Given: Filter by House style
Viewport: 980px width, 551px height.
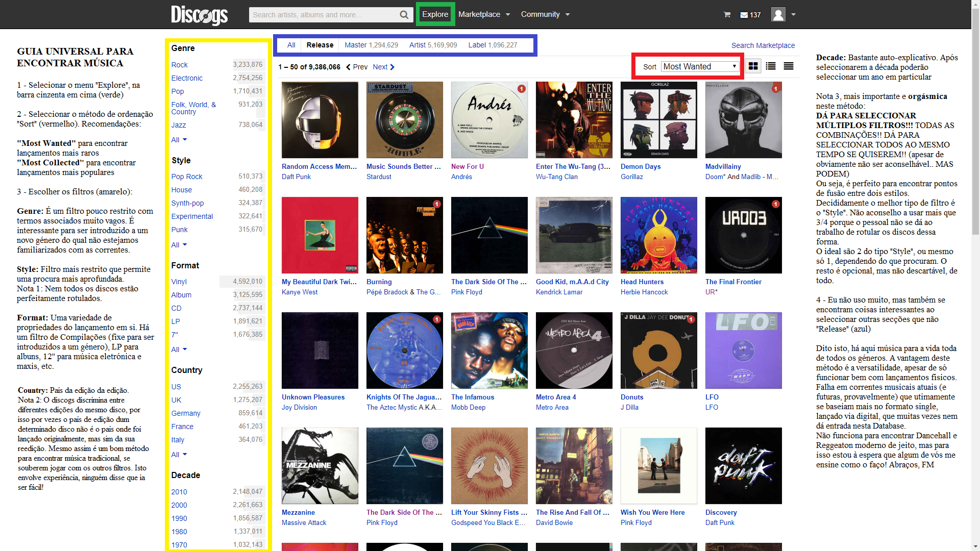Looking at the screenshot, I should point(182,190).
